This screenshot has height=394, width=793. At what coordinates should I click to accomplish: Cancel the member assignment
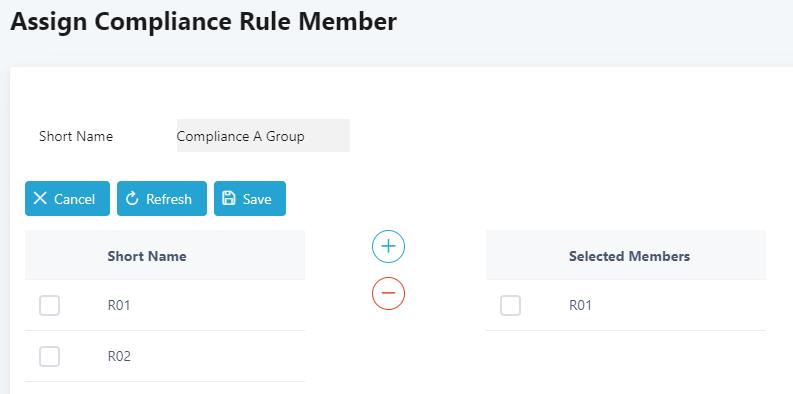pos(67,198)
